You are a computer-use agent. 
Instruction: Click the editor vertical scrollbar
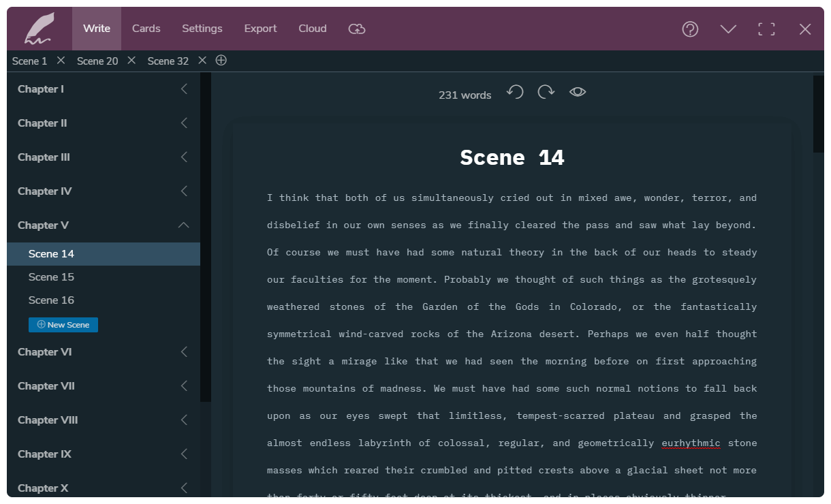point(818,114)
